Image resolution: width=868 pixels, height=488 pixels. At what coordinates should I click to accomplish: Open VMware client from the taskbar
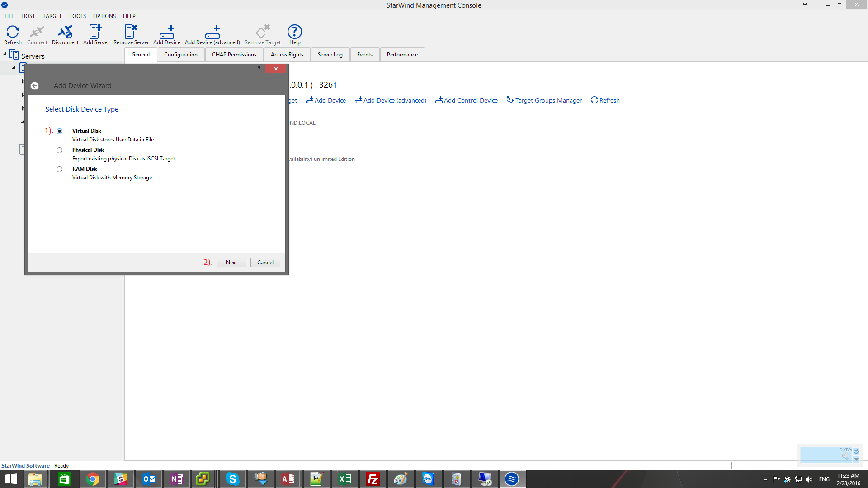[x=203, y=479]
